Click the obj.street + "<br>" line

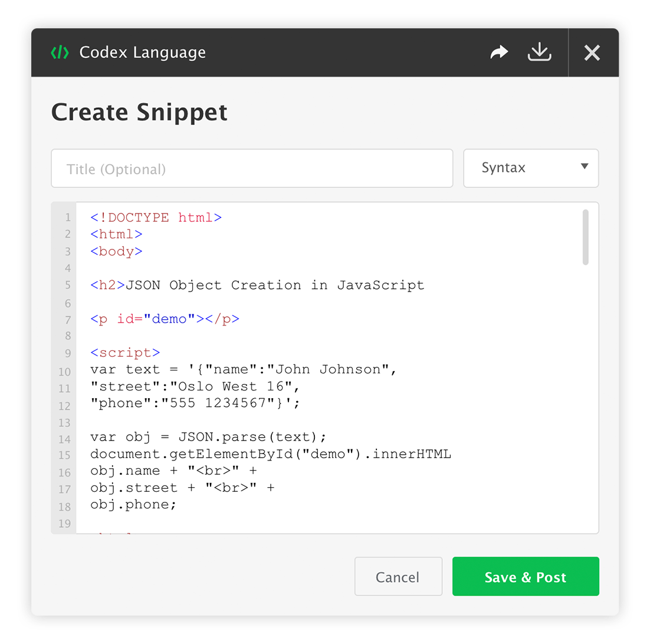pyautogui.click(x=182, y=488)
